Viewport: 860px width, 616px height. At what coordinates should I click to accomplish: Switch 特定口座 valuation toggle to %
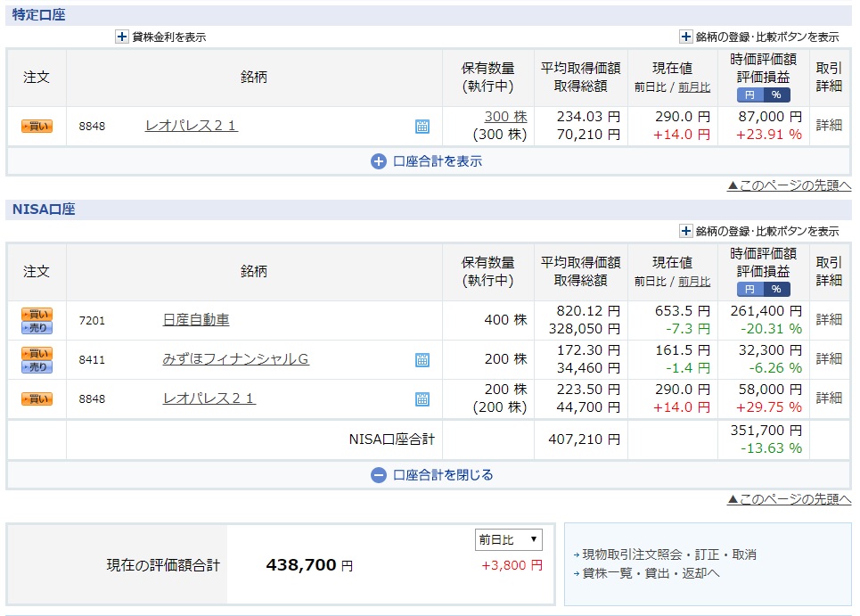click(776, 94)
